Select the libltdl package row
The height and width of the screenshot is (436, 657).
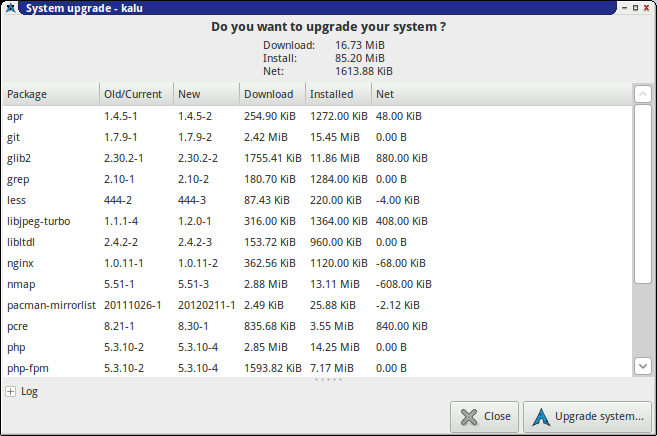click(x=317, y=242)
